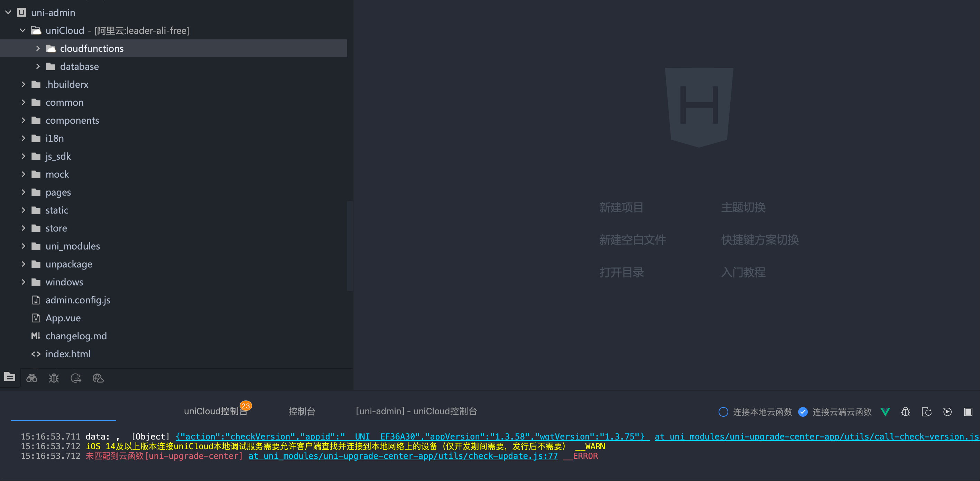The image size is (980, 481).
Task: Expand the js_sdk folder chevron
Action: [23, 156]
